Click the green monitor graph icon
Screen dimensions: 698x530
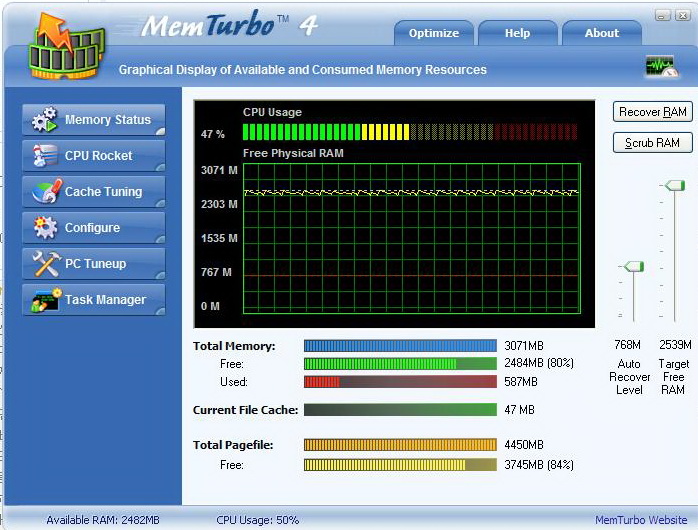click(661, 67)
